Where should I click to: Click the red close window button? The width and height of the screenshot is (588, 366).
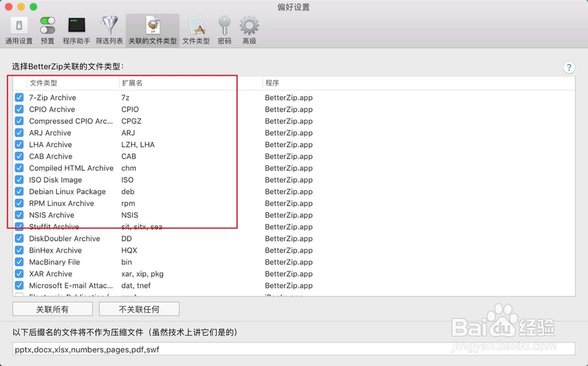[9, 6]
